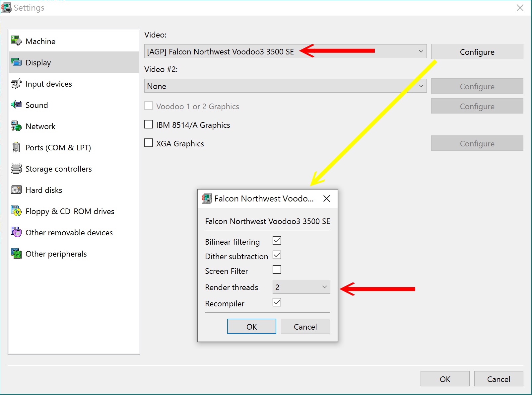
Task: Select Ports (COM & LPT) category
Action: 74,147
